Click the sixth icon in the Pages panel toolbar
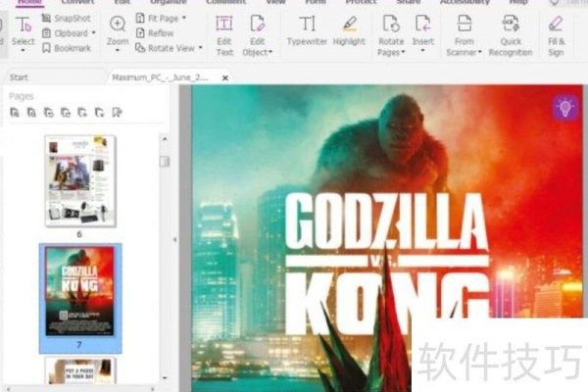 pyautogui.click(x=99, y=112)
